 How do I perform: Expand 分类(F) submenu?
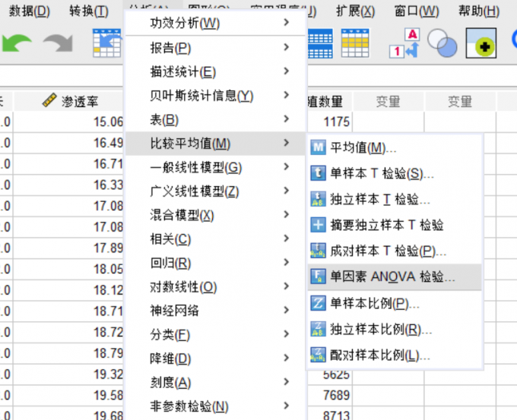pyautogui.click(x=215, y=334)
